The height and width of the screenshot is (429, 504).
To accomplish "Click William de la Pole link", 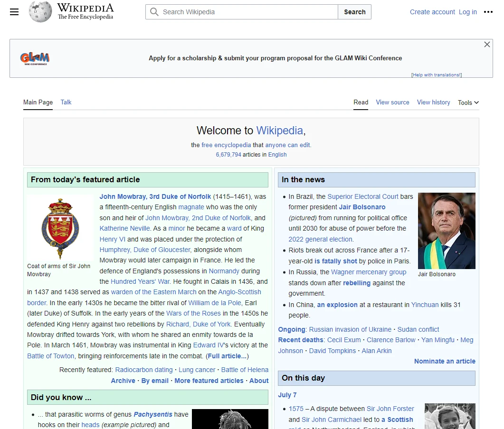I will (x=214, y=303).
